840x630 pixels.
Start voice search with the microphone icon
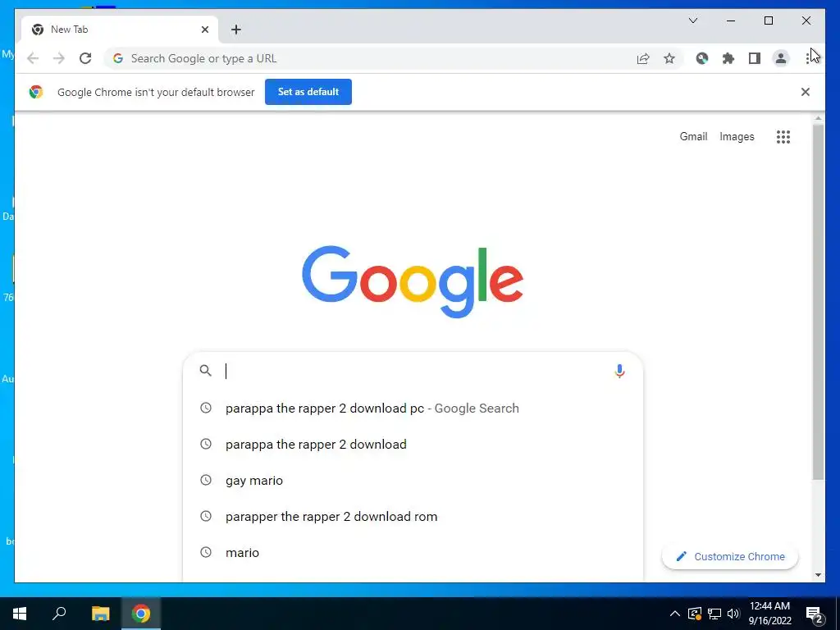click(x=619, y=371)
